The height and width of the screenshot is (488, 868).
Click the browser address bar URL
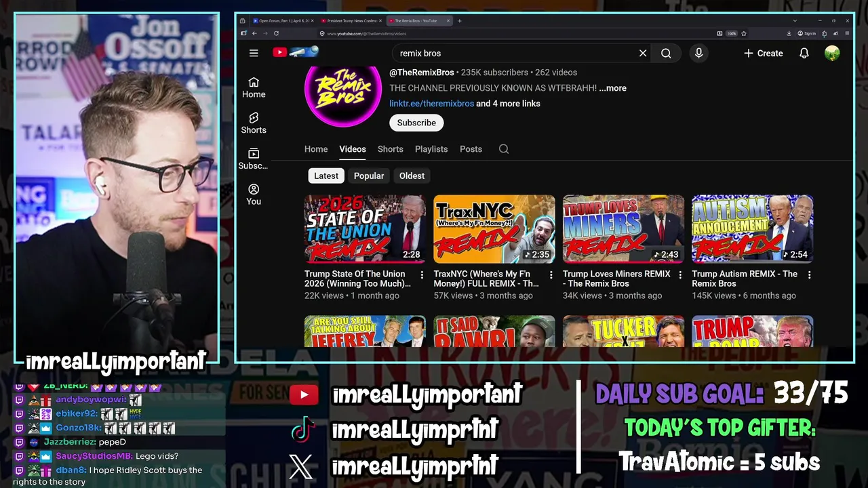[367, 33]
